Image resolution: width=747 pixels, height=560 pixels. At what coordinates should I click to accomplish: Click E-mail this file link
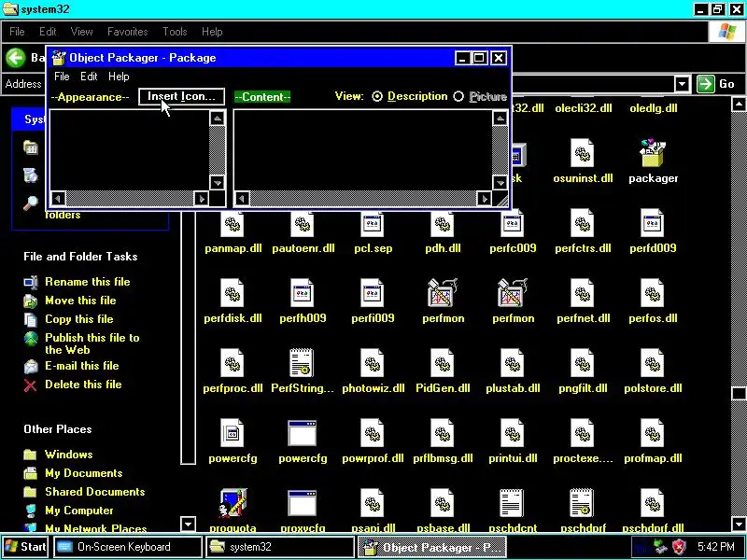pyautogui.click(x=82, y=366)
